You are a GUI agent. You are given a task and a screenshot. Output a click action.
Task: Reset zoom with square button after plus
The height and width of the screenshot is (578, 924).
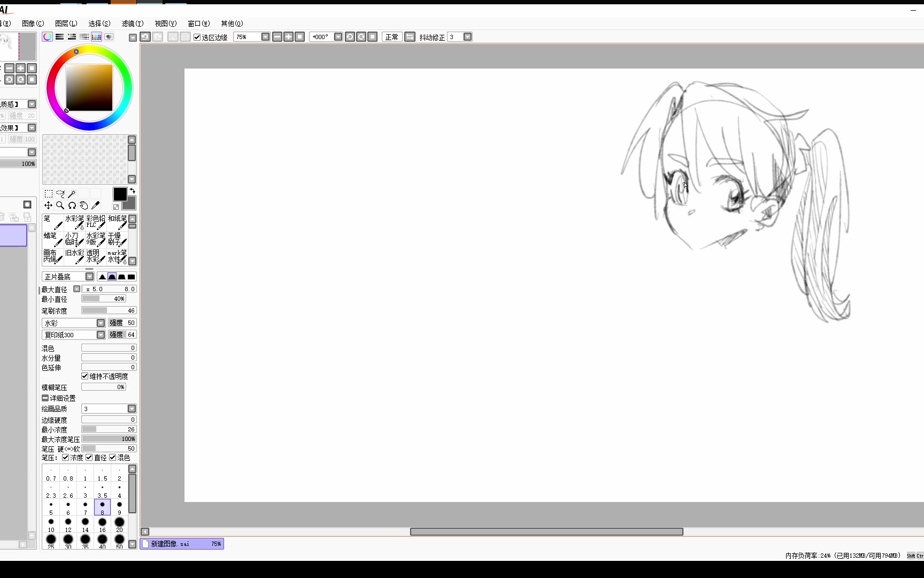pos(300,37)
